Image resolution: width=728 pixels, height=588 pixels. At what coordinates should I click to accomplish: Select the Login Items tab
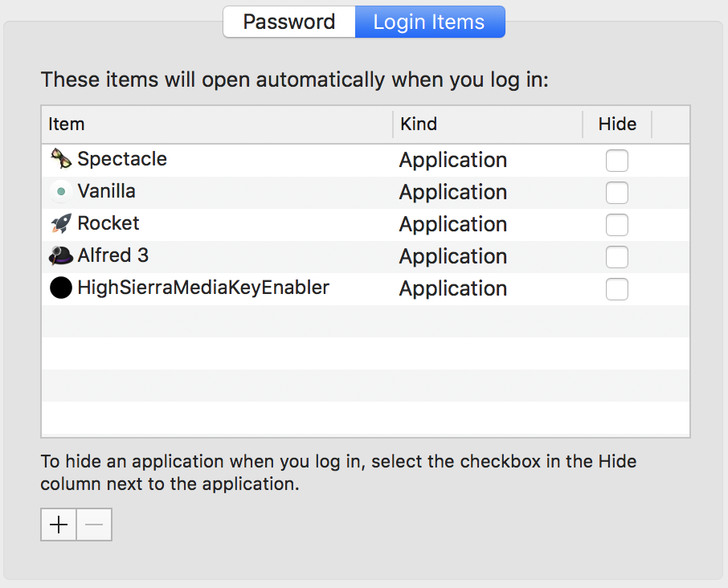point(430,22)
